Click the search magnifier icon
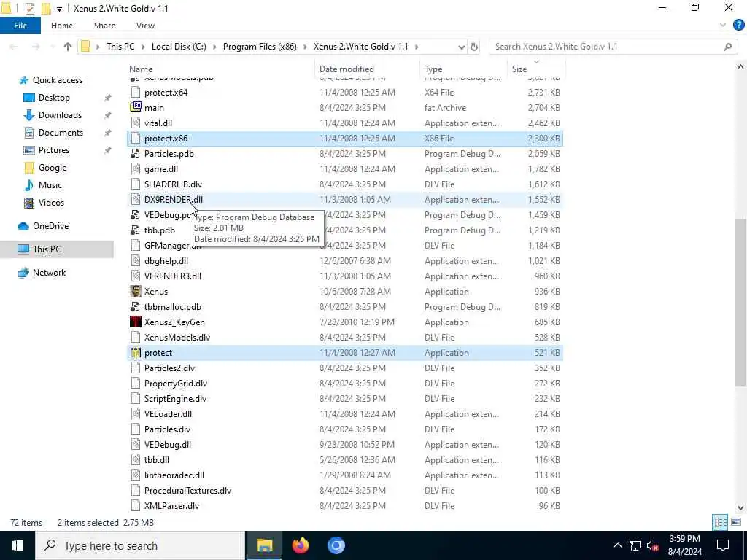 (x=727, y=47)
